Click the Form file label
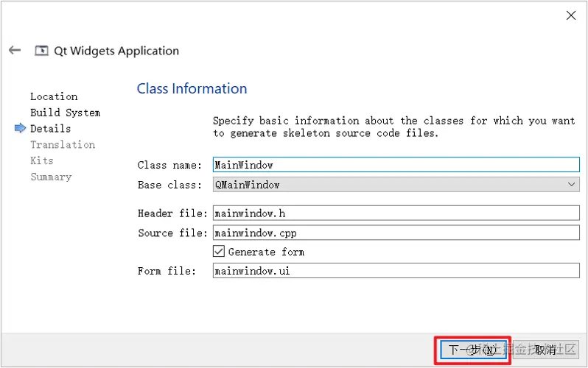588x368 pixels. pyautogui.click(x=167, y=271)
